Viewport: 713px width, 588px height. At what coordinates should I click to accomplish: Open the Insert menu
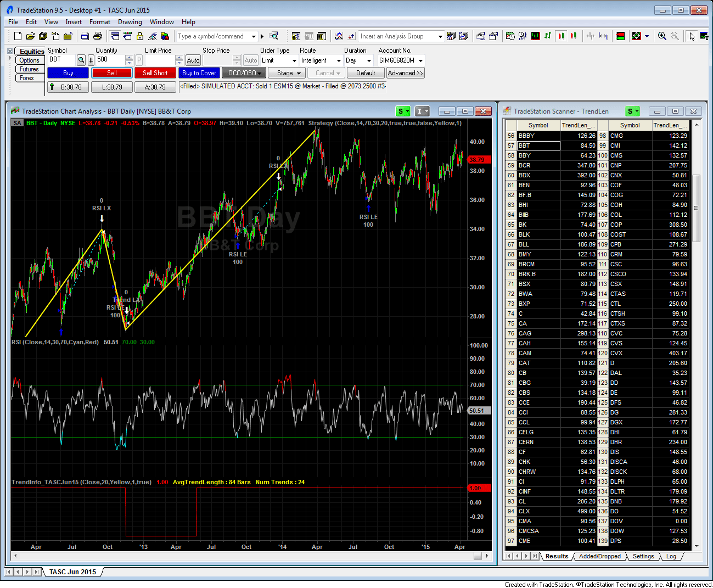point(74,22)
